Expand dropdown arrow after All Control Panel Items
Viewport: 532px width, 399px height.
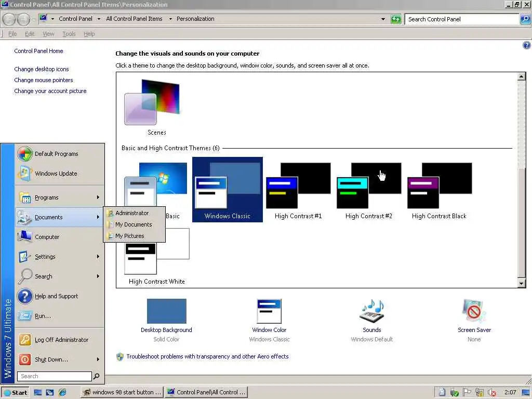pyautogui.click(x=170, y=19)
